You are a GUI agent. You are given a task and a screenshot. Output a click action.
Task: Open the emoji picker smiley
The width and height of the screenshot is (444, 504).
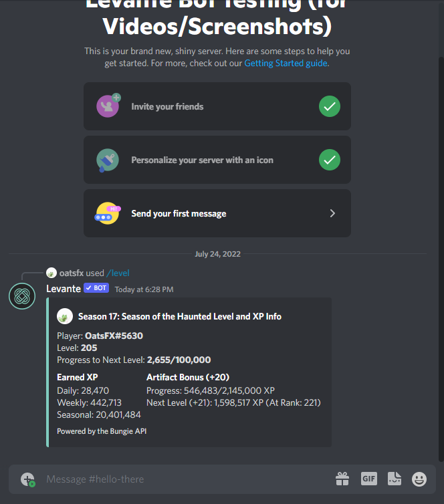point(419,479)
